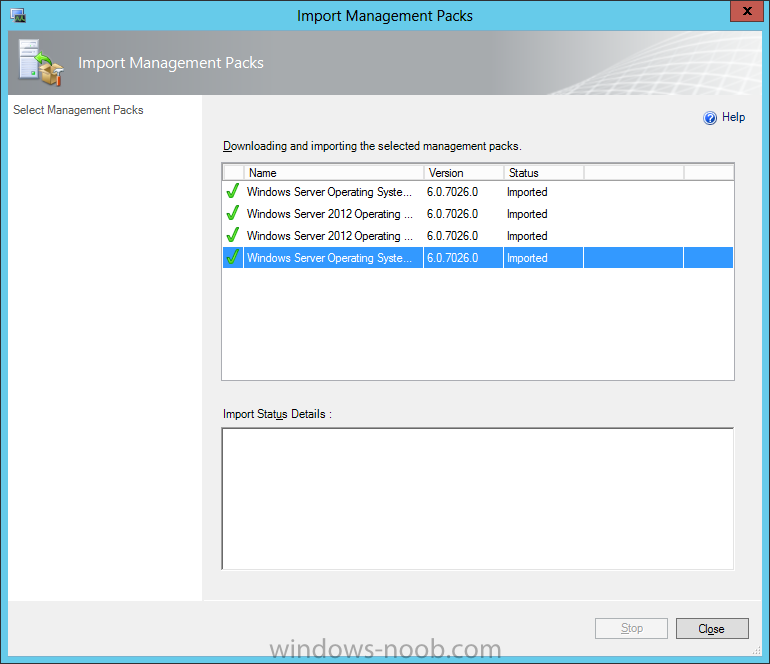
Task: Click the Import Status Details label
Action: point(277,414)
